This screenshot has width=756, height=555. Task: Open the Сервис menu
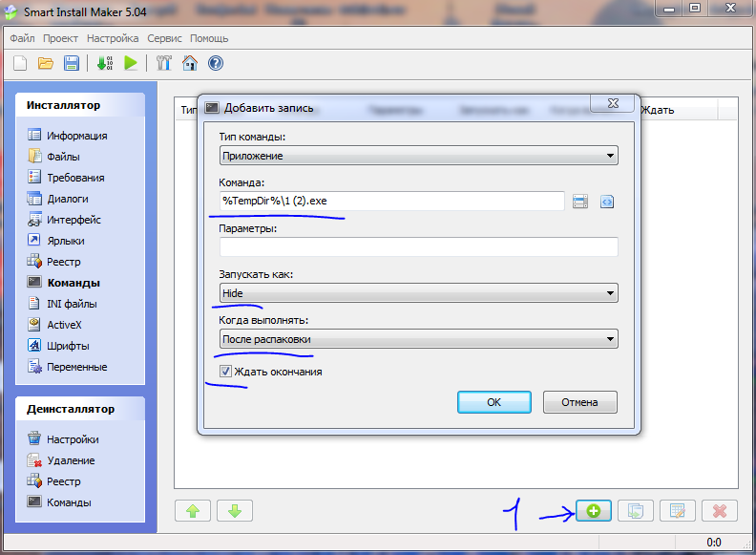point(164,38)
